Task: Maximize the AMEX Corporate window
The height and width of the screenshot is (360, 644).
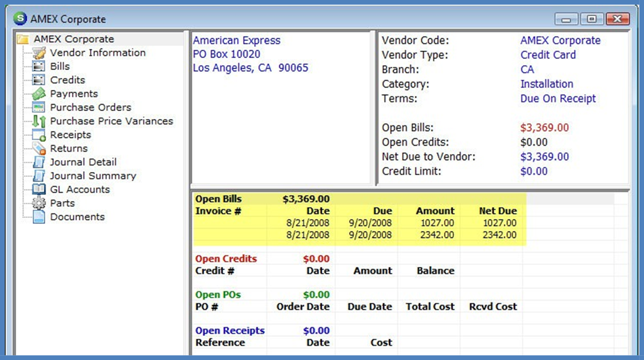Action: pos(592,19)
